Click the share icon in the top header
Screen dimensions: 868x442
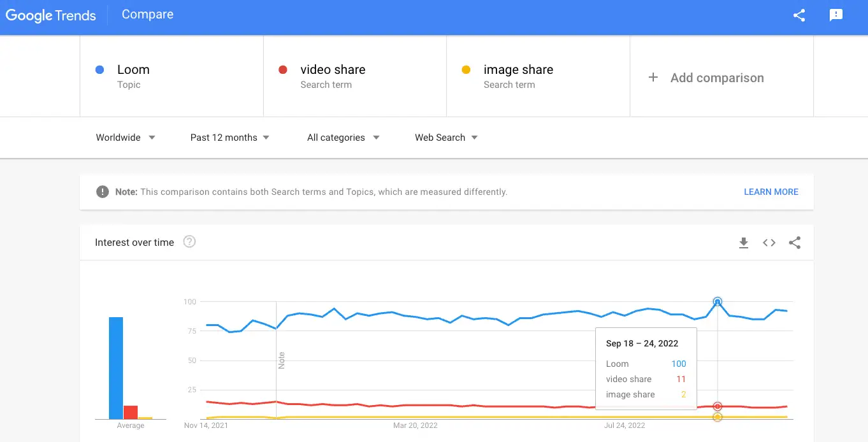799,16
